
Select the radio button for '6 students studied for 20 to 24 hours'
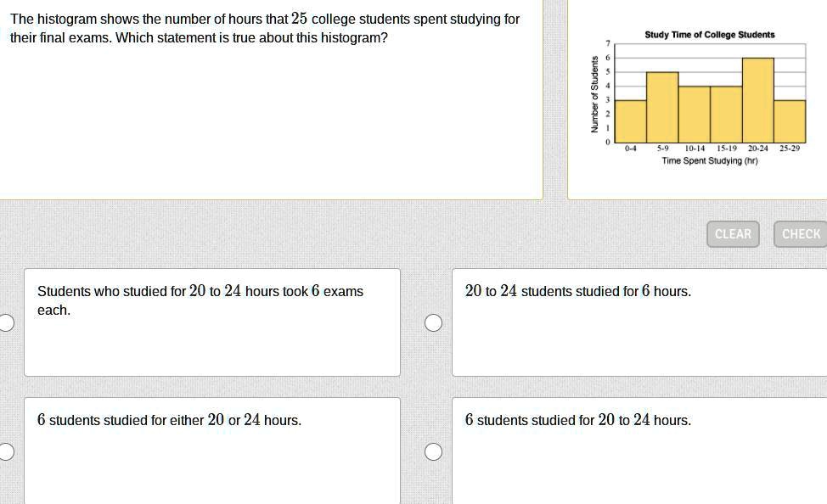(x=433, y=451)
